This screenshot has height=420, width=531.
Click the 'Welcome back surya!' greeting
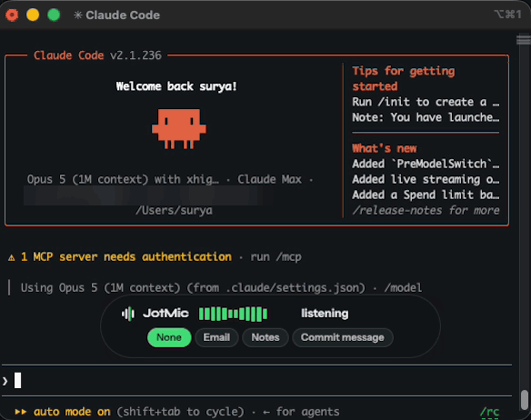tap(176, 86)
